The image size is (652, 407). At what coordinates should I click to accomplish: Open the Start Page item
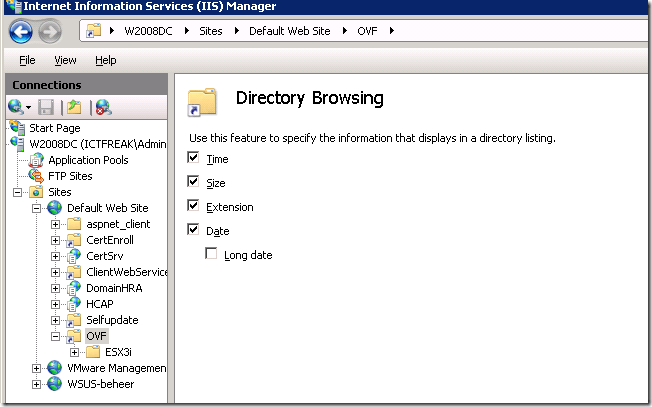tap(55, 128)
